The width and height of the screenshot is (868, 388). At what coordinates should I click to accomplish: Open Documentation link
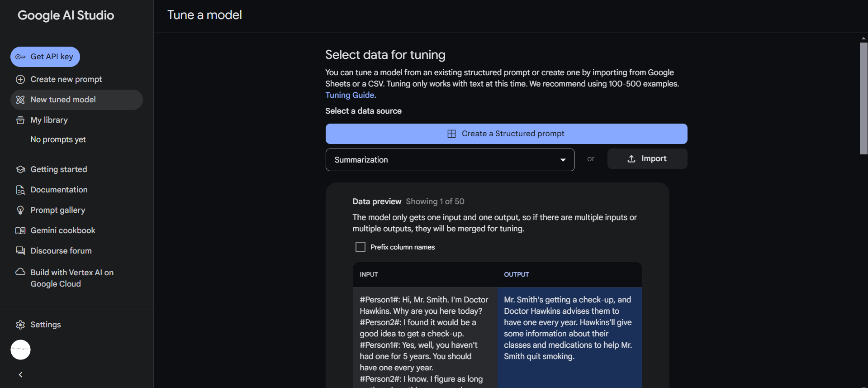click(x=76, y=190)
